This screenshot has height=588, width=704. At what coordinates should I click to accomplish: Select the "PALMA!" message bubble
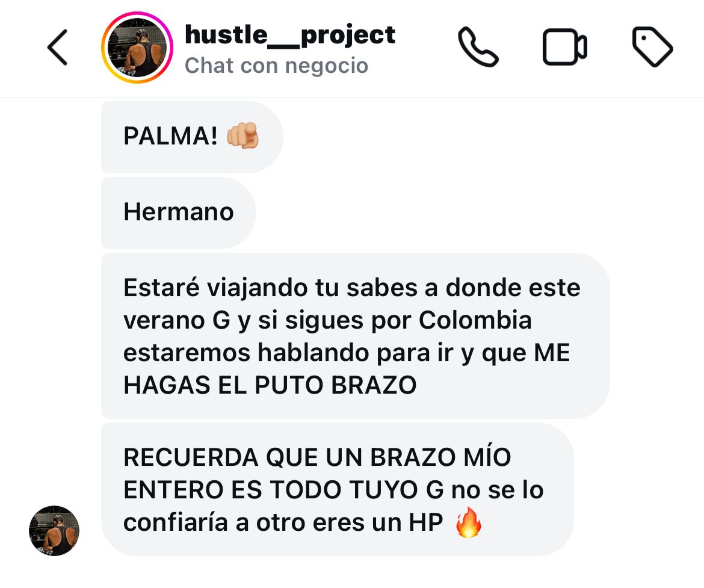click(x=192, y=137)
